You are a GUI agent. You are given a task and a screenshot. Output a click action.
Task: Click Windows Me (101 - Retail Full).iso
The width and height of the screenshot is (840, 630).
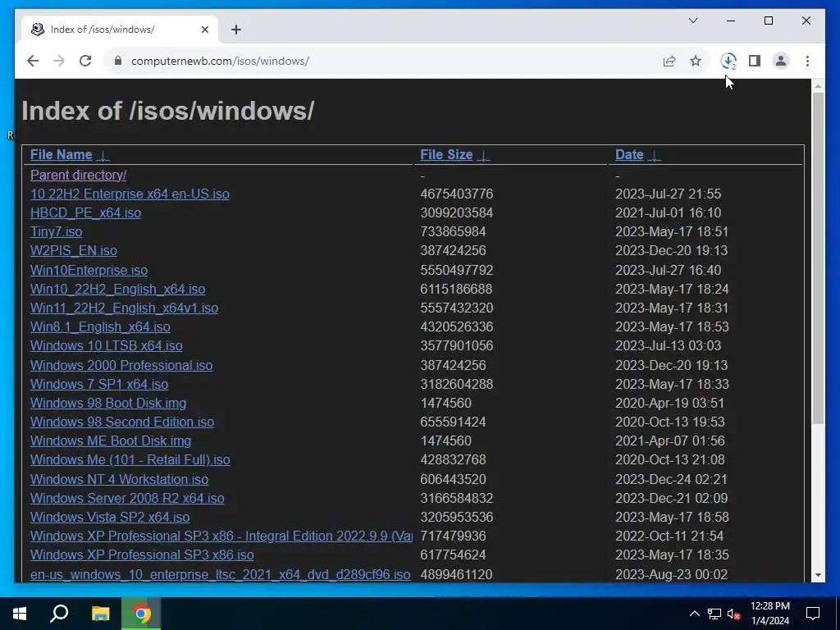tap(130, 459)
